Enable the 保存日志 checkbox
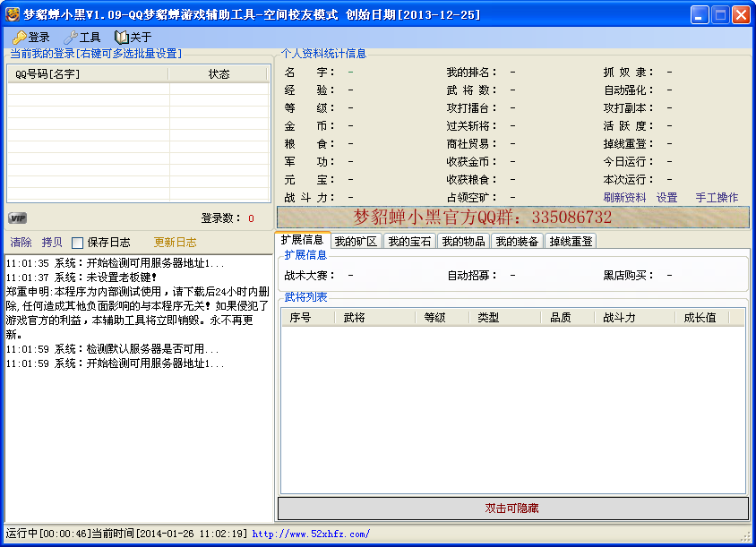This screenshot has height=547, width=756. pos(77,243)
